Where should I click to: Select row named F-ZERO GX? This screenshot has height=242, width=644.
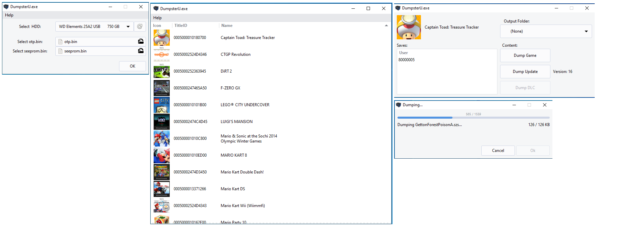point(230,88)
